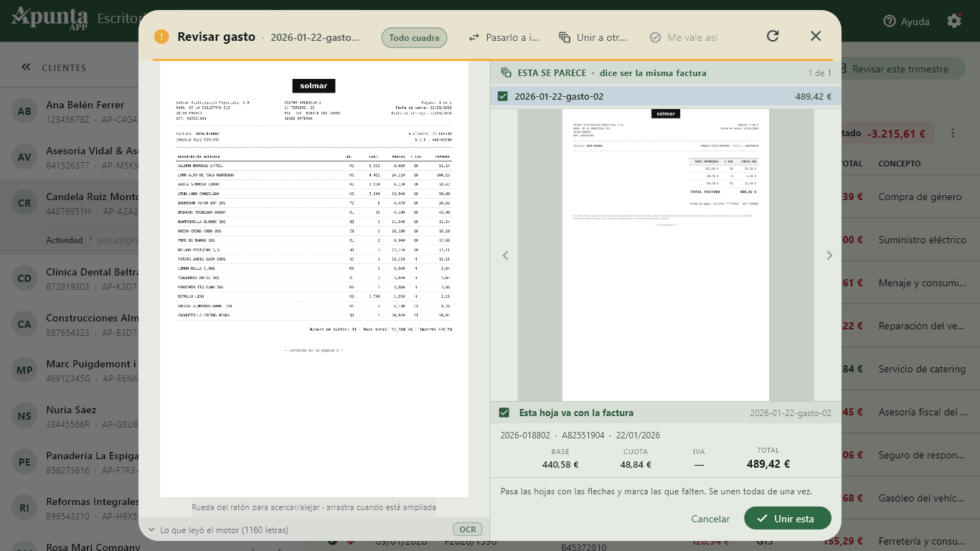The image size is (980, 551).
Task: Click the PE avatar of Panadería La Espiga
Action: (x=24, y=462)
